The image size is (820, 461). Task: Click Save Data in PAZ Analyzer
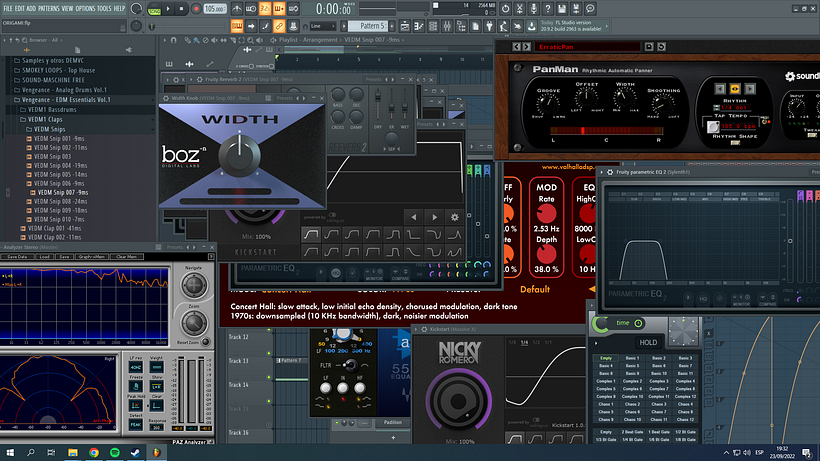pos(16,256)
